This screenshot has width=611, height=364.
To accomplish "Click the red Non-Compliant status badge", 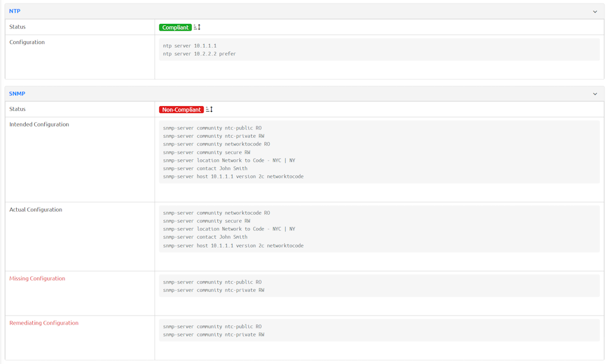I will 181,110.
